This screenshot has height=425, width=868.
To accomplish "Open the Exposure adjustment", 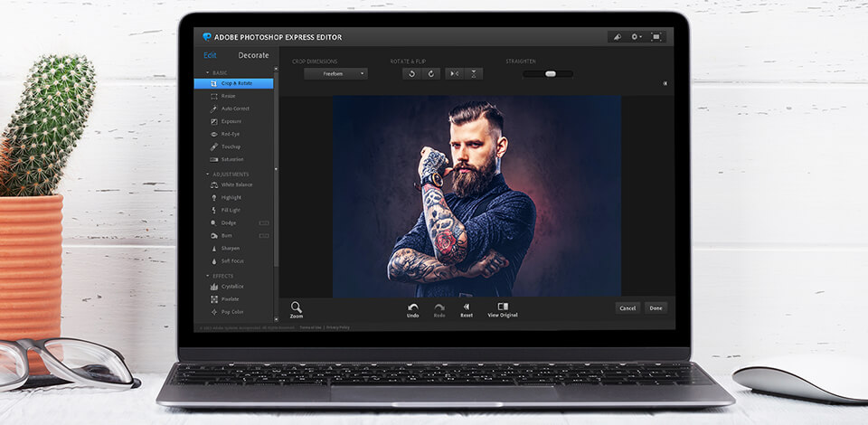I will (x=226, y=122).
